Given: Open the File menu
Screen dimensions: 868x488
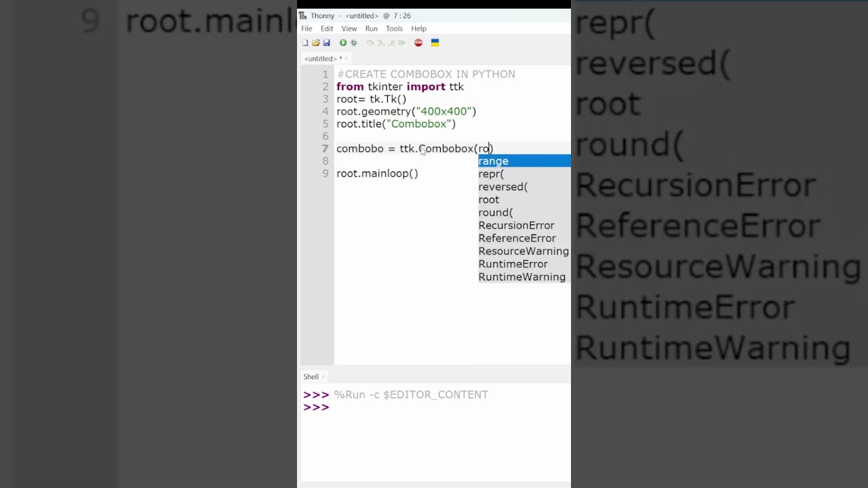Looking at the screenshot, I should [307, 28].
